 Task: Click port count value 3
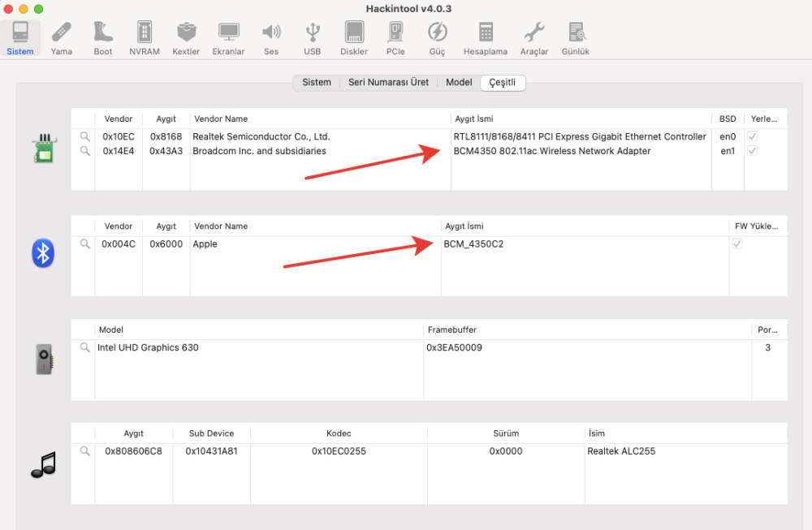[768, 347]
